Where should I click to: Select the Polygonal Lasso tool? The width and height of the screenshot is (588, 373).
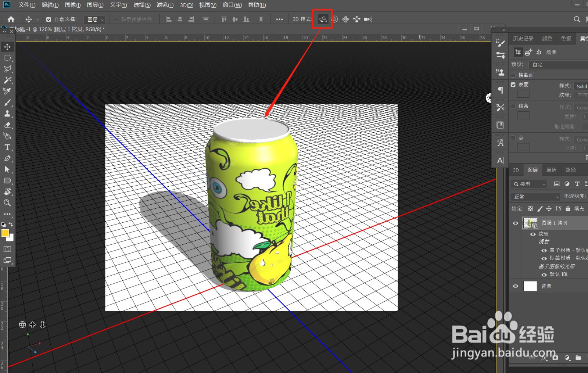pos(7,69)
